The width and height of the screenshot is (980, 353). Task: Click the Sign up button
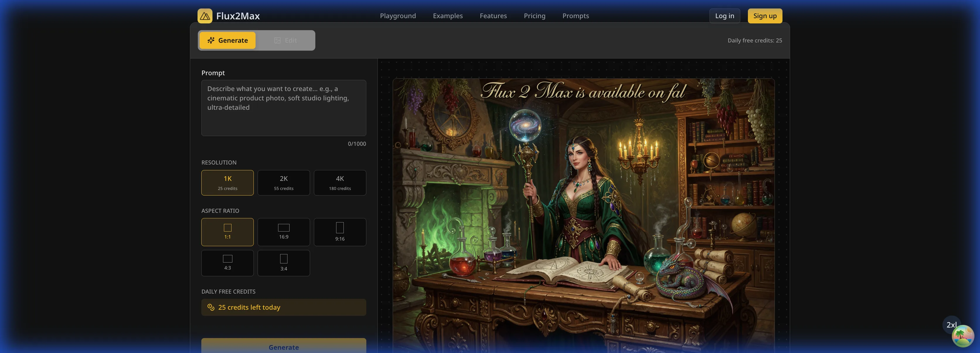click(x=765, y=16)
